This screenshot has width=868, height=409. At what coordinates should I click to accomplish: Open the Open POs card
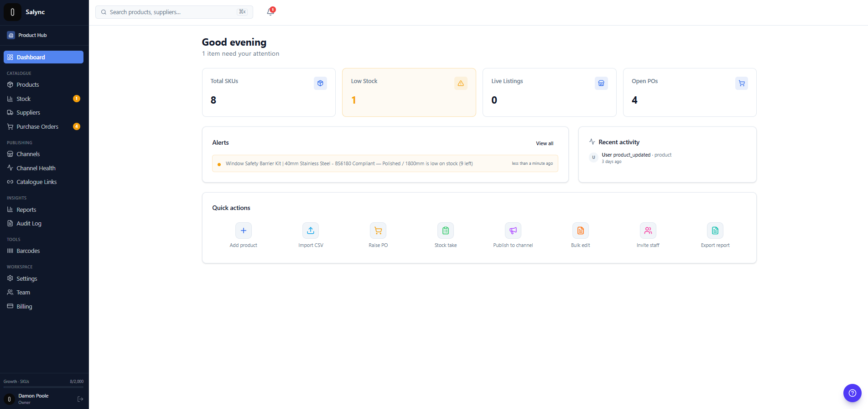click(690, 93)
